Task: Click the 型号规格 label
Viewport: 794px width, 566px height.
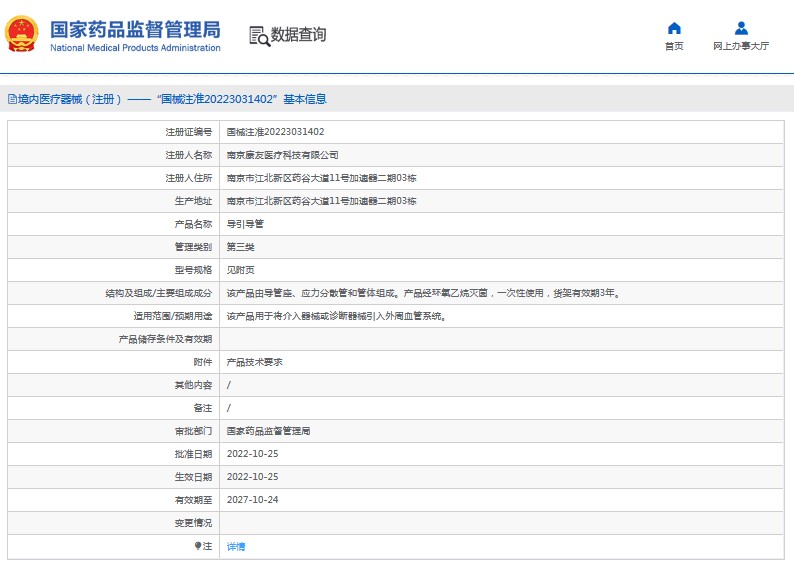Action: click(193, 270)
